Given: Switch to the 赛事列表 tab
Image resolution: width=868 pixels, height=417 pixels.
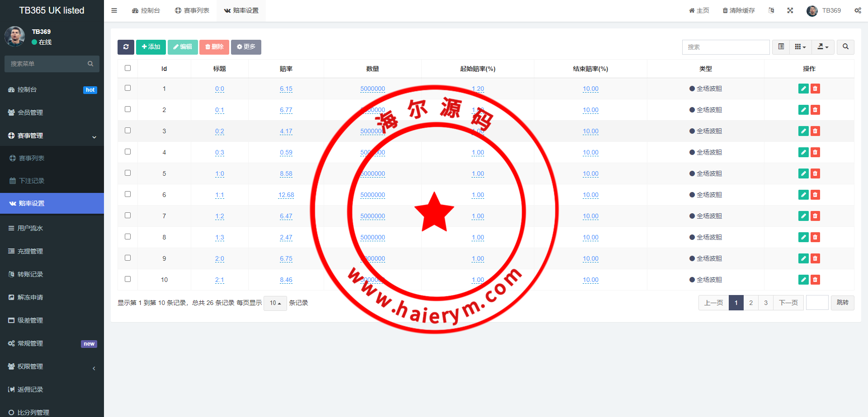Looking at the screenshot, I should [192, 10].
